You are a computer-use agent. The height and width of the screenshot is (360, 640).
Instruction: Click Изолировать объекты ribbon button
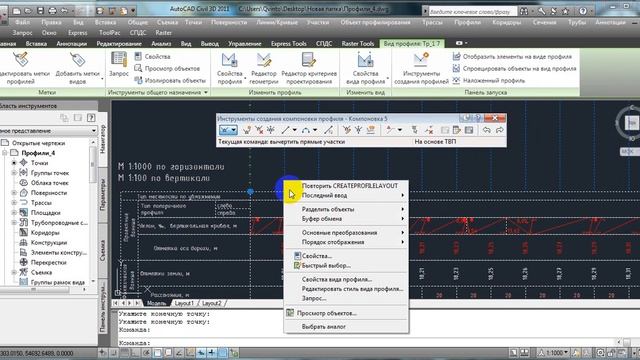coord(170,81)
